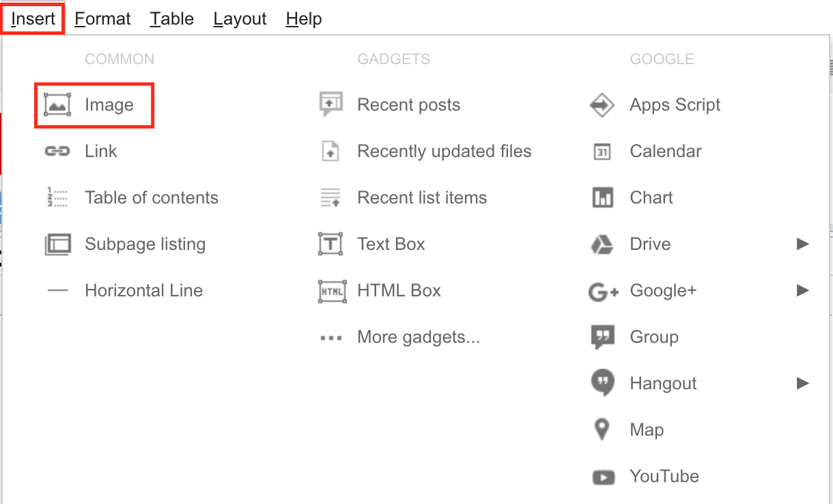The width and height of the screenshot is (833, 504).
Task: Open the Layout menu
Action: [x=240, y=18]
